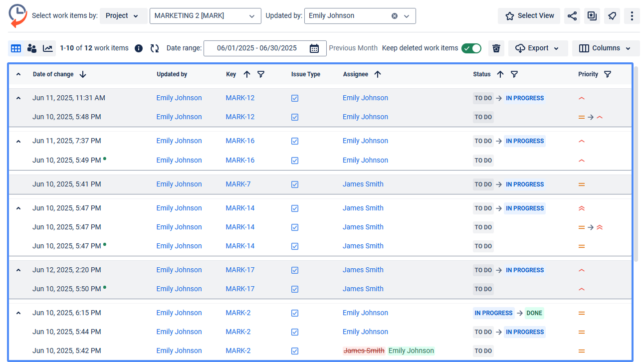Viewport: 644px width, 362px height.
Task: Open the MARKETING 2 [MARK] project dropdown
Action: (x=206, y=16)
